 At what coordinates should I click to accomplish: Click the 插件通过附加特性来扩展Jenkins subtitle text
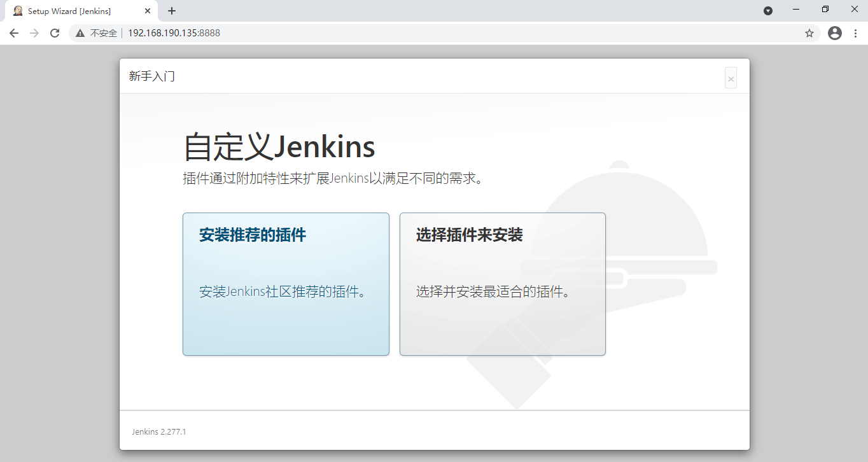point(332,178)
